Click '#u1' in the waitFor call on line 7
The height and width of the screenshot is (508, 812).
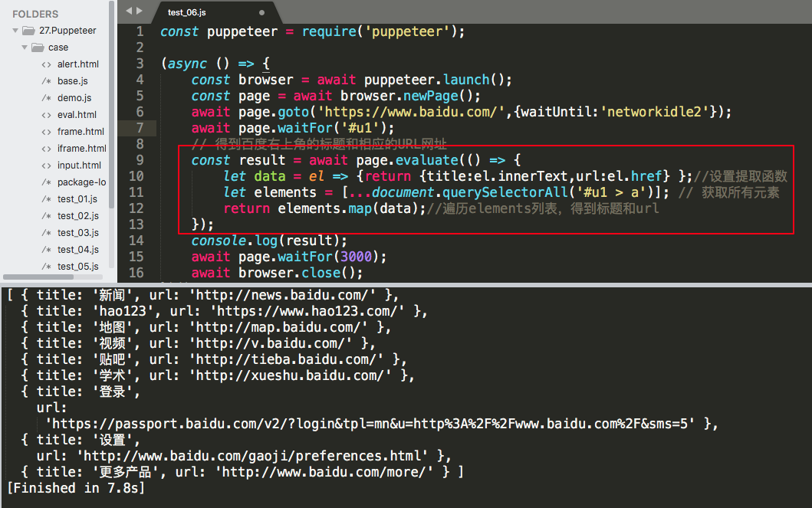click(360, 128)
